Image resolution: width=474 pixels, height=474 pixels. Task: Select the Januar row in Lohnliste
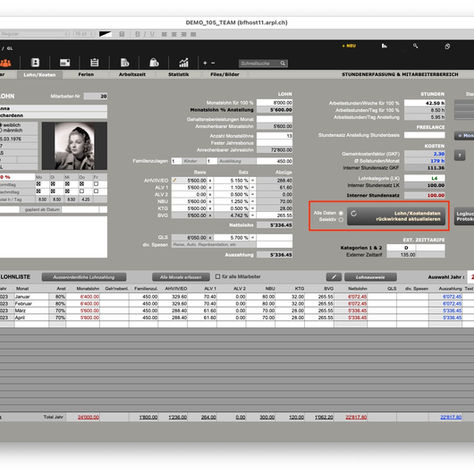[x=237, y=296]
